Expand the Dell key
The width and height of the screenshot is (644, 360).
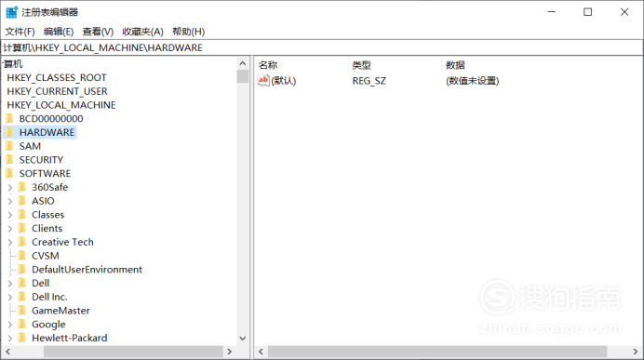click(10, 284)
